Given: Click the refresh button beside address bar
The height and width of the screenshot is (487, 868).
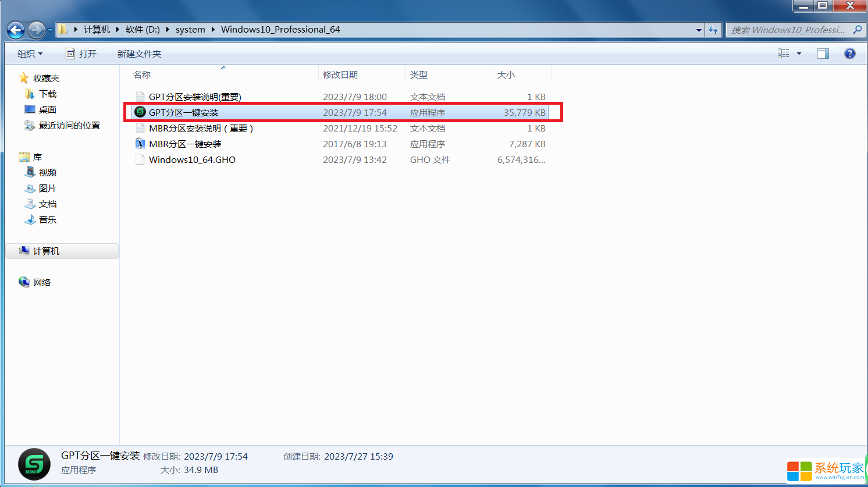Looking at the screenshot, I should [x=713, y=30].
